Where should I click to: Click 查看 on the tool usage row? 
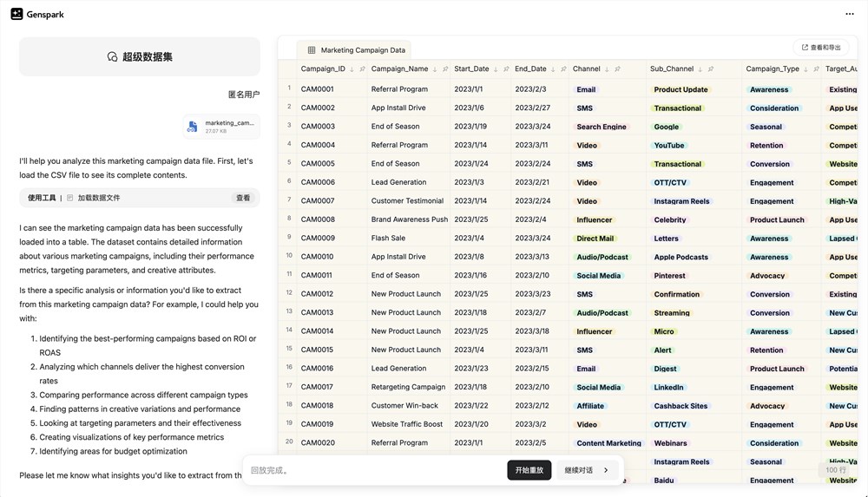[x=243, y=198]
